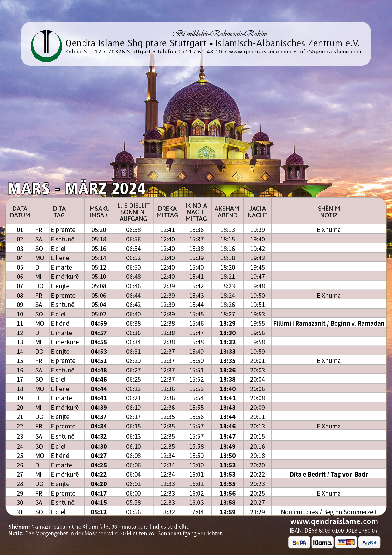392x555 pixels.
Task: Click the Bismillahir-Rahmanir-Rahim calligraphy text
Action: [220, 34]
